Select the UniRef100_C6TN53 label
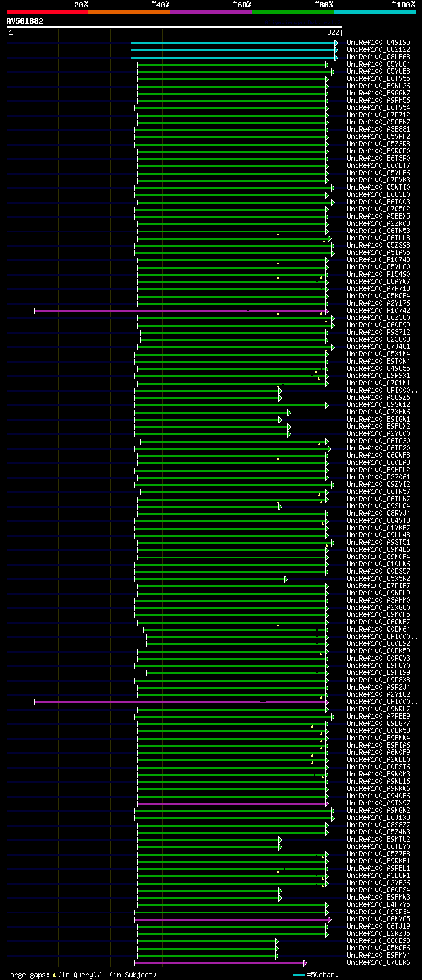This screenshot has width=422, height=980. pyautogui.click(x=379, y=231)
